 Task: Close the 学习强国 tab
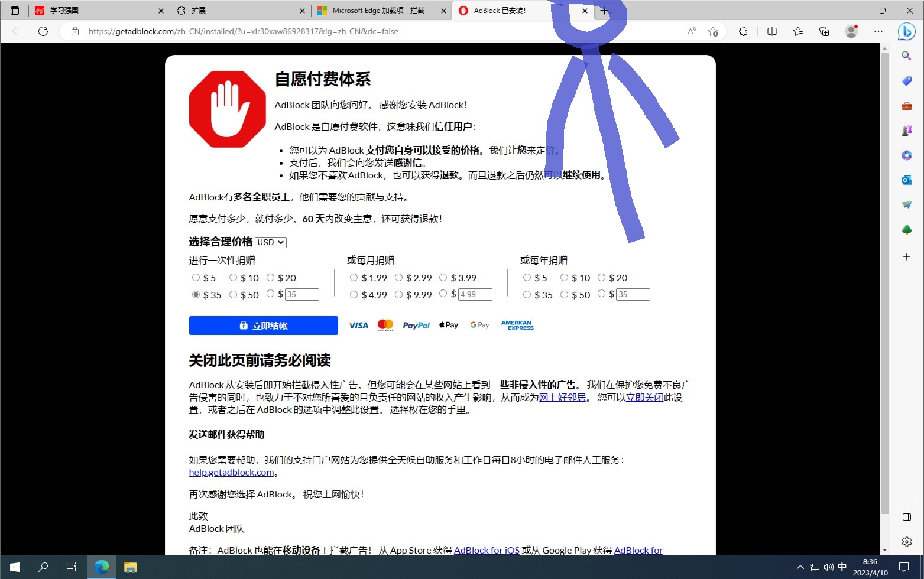pyautogui.click(x=161, y=11)
